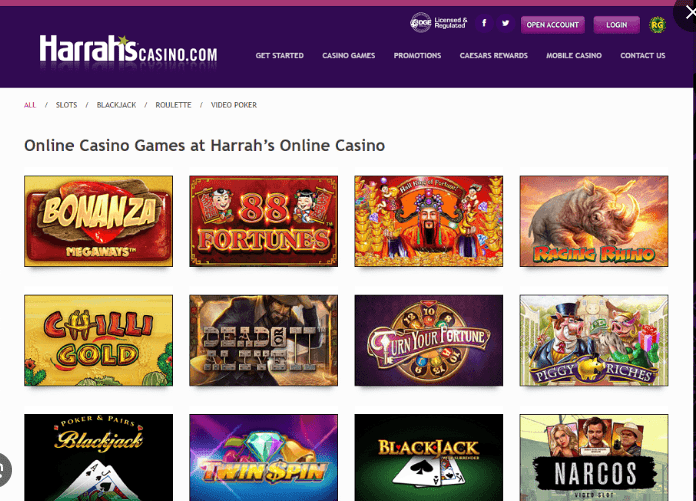The image size is (696, 501).
Task: Select the VIDEO POKER filter
Action: [234, 105]
